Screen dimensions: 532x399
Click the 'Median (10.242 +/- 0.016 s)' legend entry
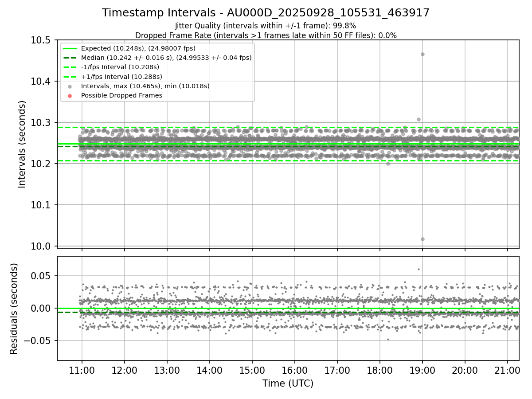click(166, 58)
